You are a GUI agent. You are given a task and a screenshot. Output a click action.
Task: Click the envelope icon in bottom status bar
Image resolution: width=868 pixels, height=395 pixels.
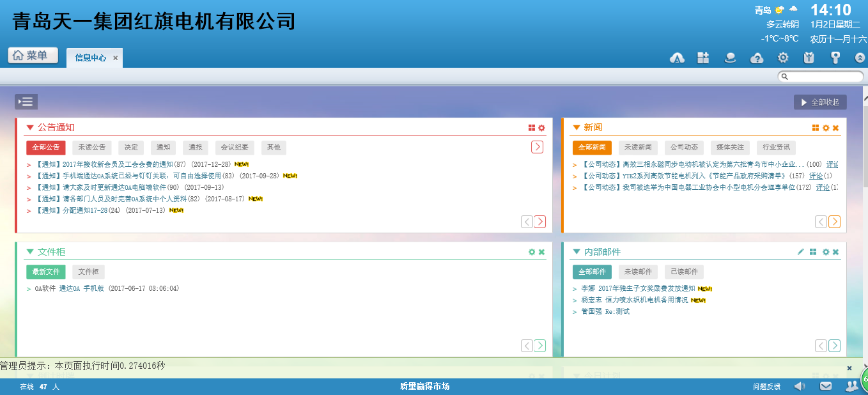826,386
